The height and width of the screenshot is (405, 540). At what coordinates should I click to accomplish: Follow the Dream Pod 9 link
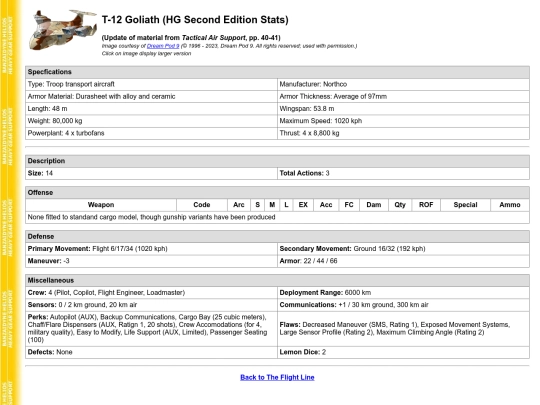tap(163, 46)
